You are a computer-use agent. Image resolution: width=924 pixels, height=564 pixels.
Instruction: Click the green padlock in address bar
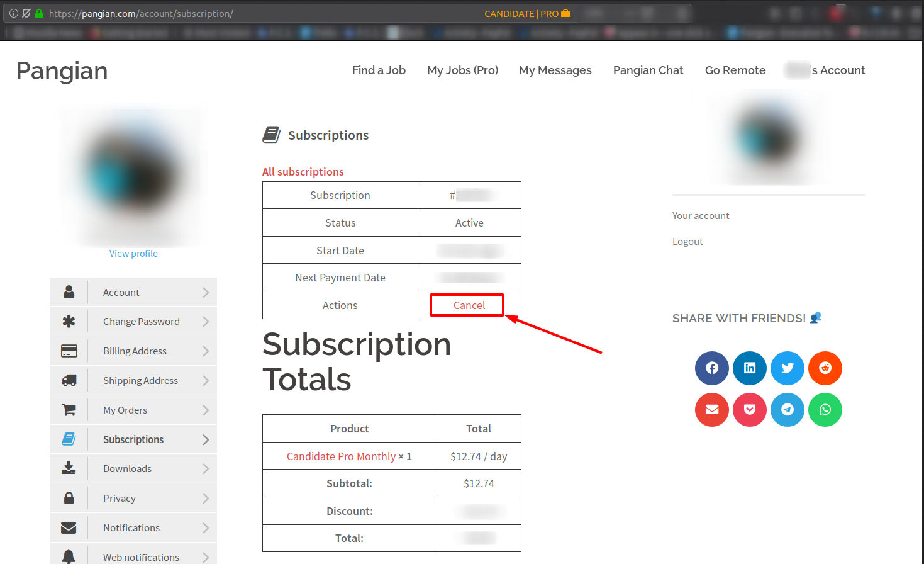pos(39,13)
